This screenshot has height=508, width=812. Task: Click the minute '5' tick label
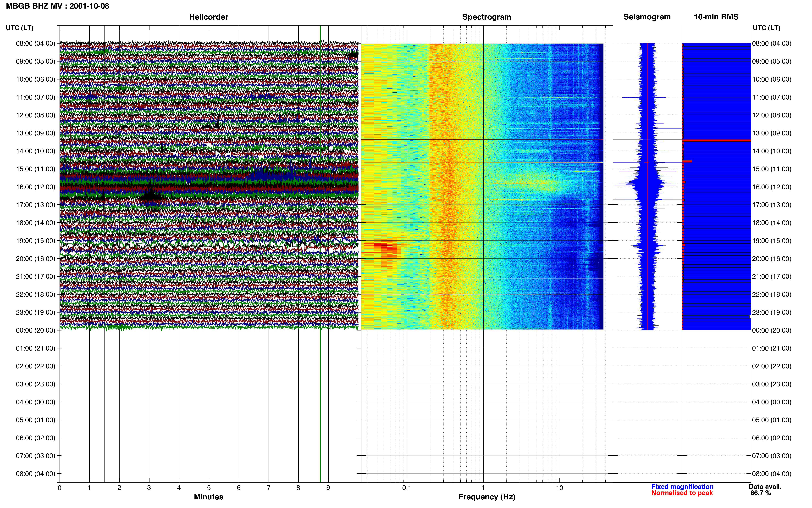(209, 488)
